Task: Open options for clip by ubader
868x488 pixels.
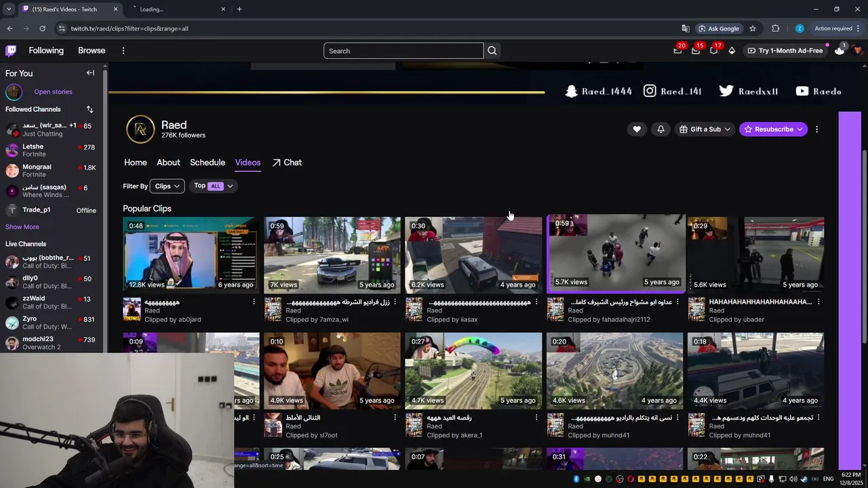Action: 818,302
